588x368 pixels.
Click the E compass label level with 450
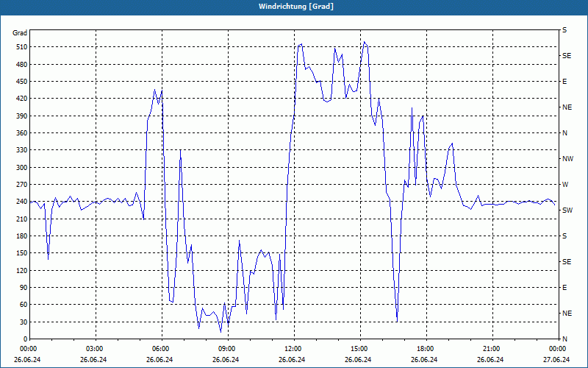564,82
